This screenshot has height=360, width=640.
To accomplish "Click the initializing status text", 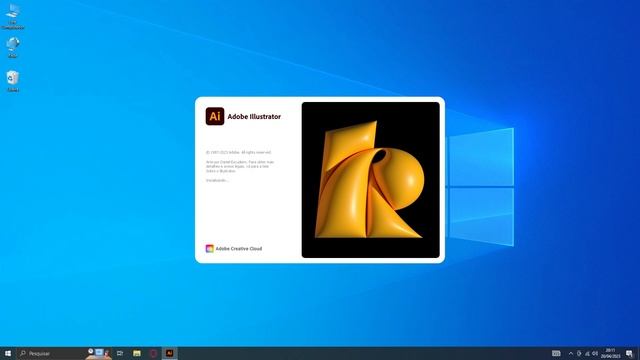I will click(217, 180).
